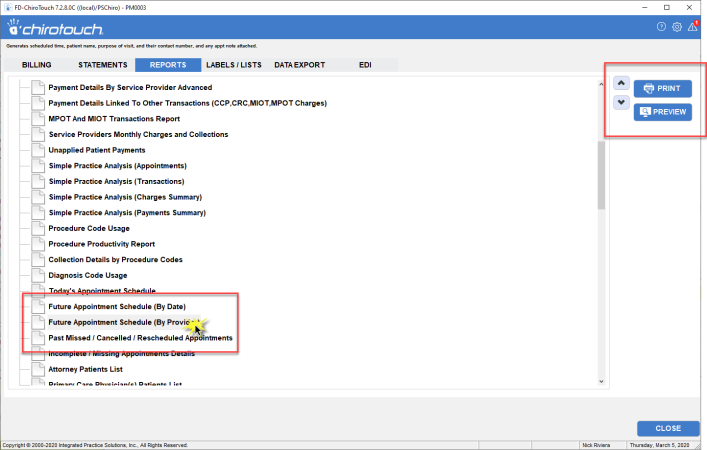The width and height of the screenshot is (707, 450).
Task: Click the down arrow button beside Preview
Action: [620, 102]
